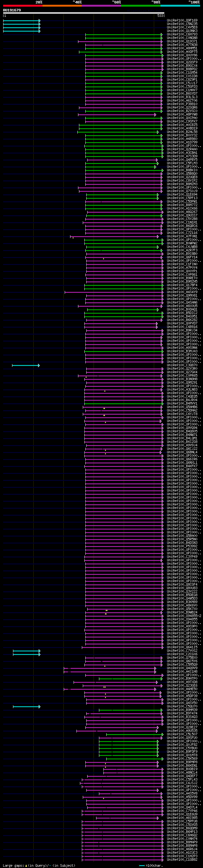Select the label UniRef100_C1GM54
This screenshot has height=868, width=203.
182,73
